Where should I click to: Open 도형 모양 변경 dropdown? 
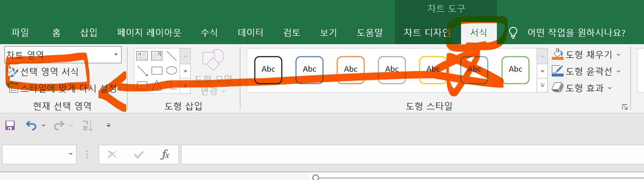[213, 72]
